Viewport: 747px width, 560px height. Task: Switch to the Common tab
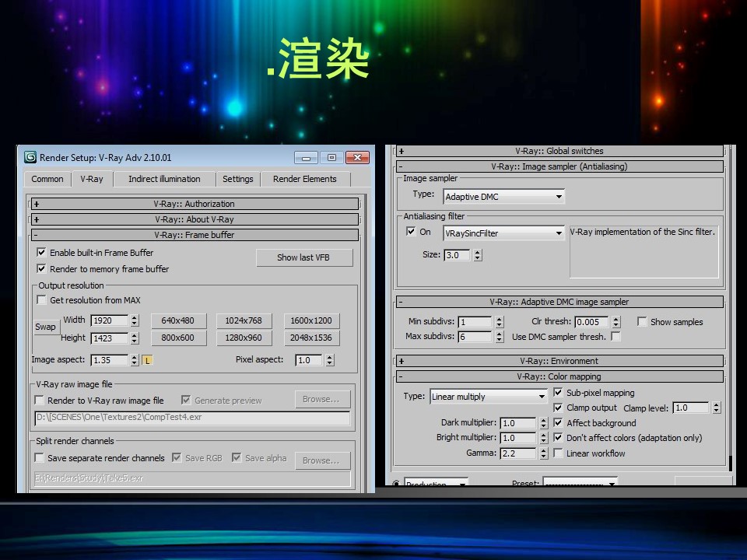(47, 179)
